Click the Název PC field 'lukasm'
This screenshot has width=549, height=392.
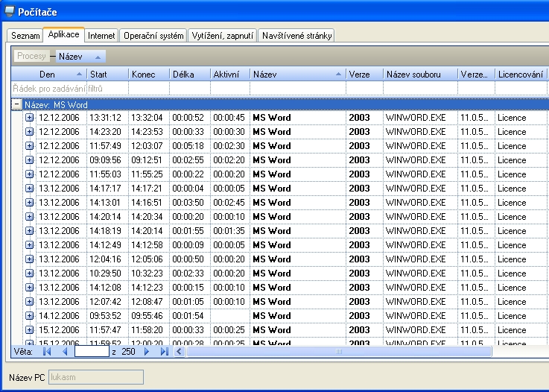point(96,377)
